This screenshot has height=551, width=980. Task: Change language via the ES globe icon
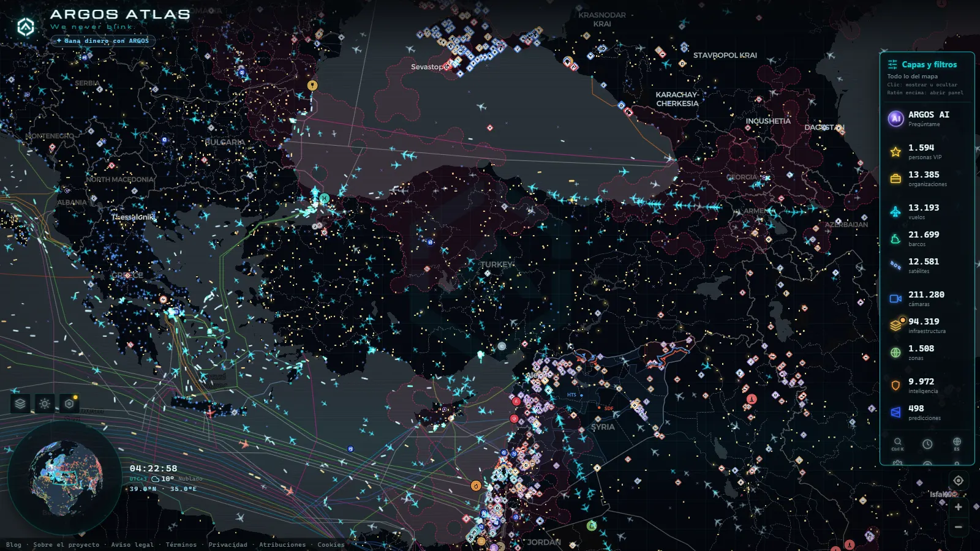coord(957,443)
